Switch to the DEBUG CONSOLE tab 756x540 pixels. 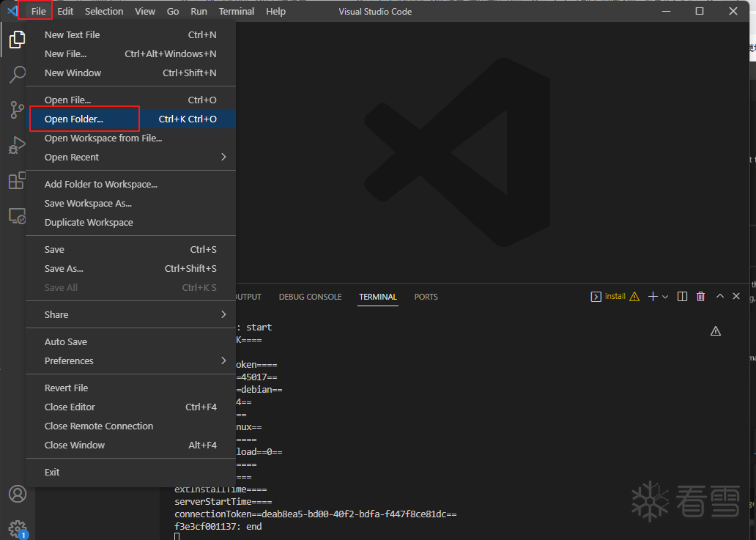coord(310,297)
